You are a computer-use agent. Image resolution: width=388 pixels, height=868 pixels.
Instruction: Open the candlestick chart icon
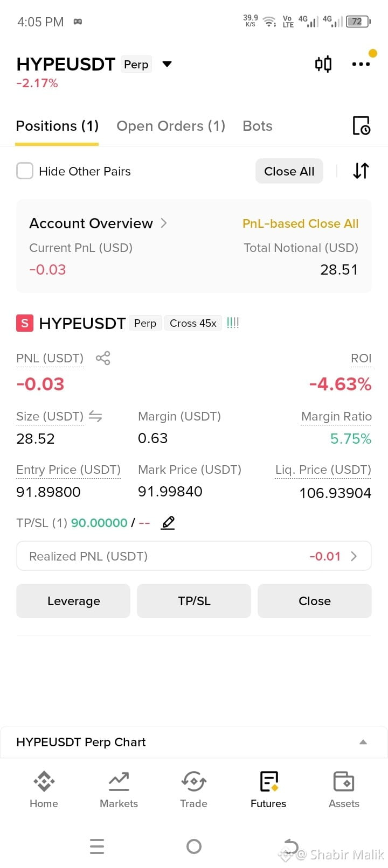[323, 64]
